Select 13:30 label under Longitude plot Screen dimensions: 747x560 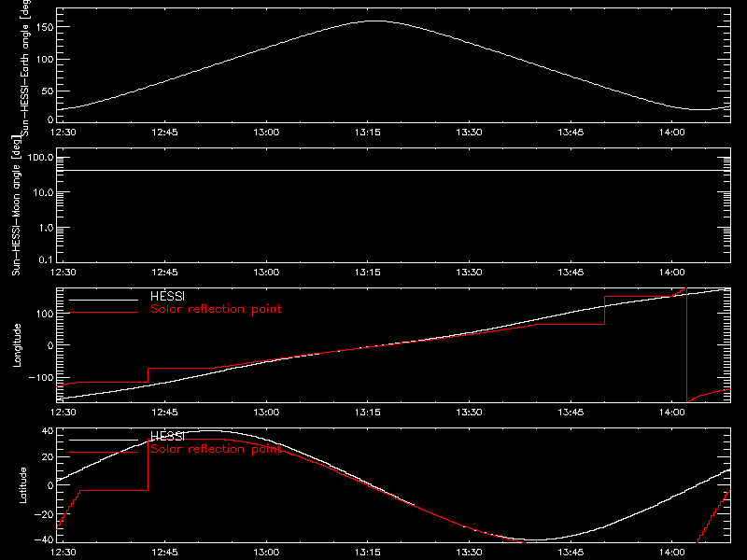(x=470, y=413)
